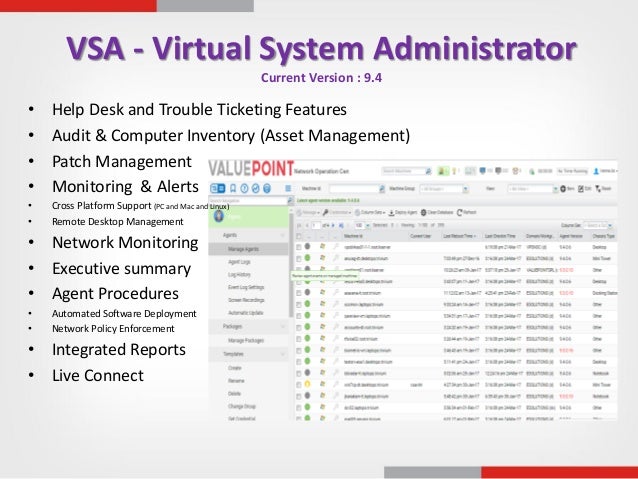
Task: Click the Deploy Agent button
Action: click(403, 212)
